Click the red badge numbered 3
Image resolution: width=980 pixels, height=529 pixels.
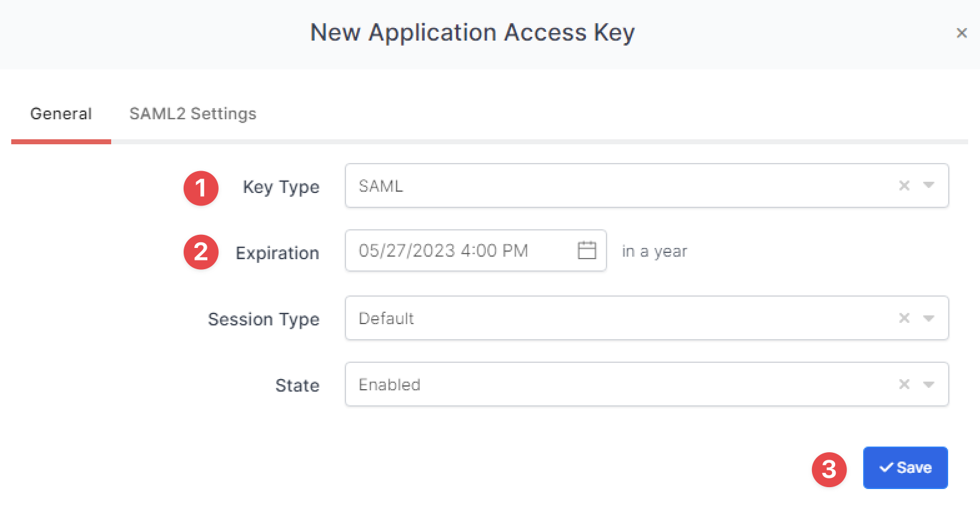click(x=829, y=470)
